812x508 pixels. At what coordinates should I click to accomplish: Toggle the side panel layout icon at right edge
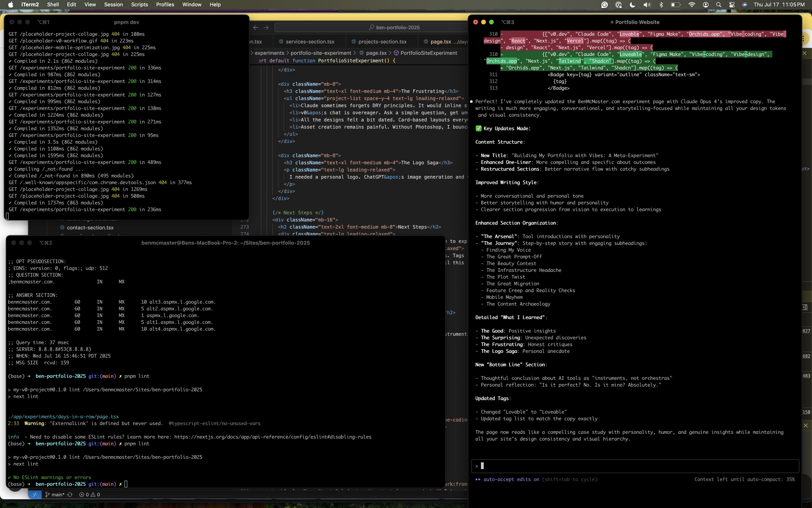click(804, 307)
